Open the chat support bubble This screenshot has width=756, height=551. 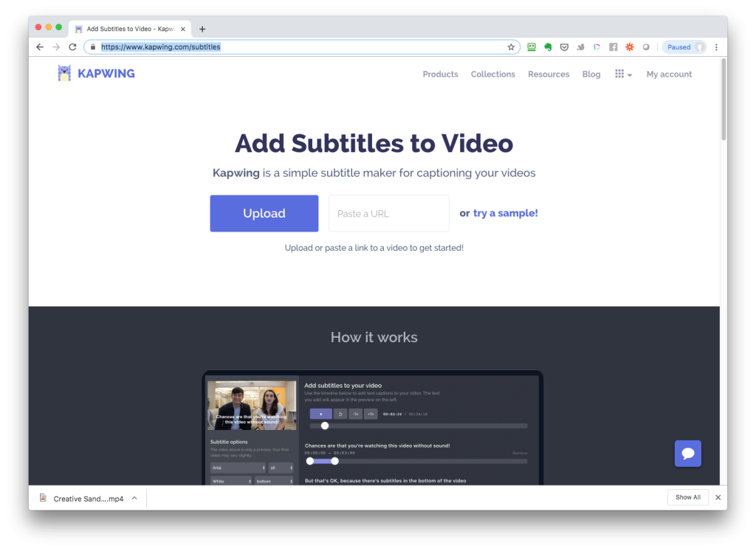(687, 454)
